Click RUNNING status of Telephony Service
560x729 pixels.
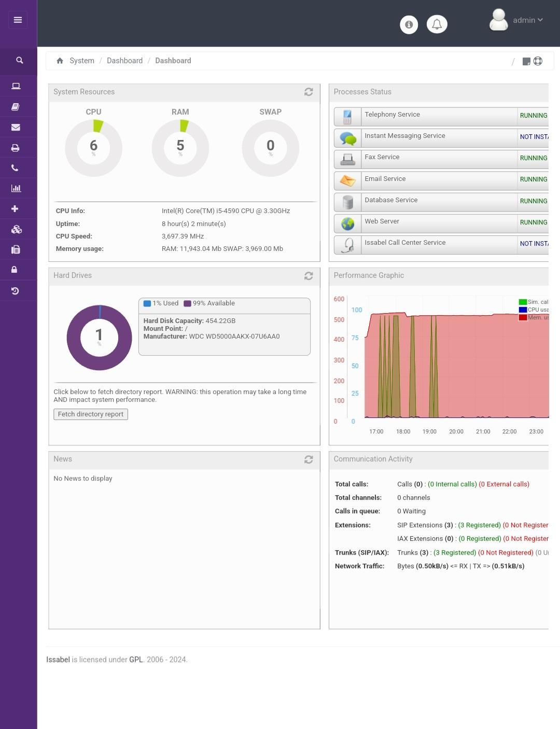point(534,116)
